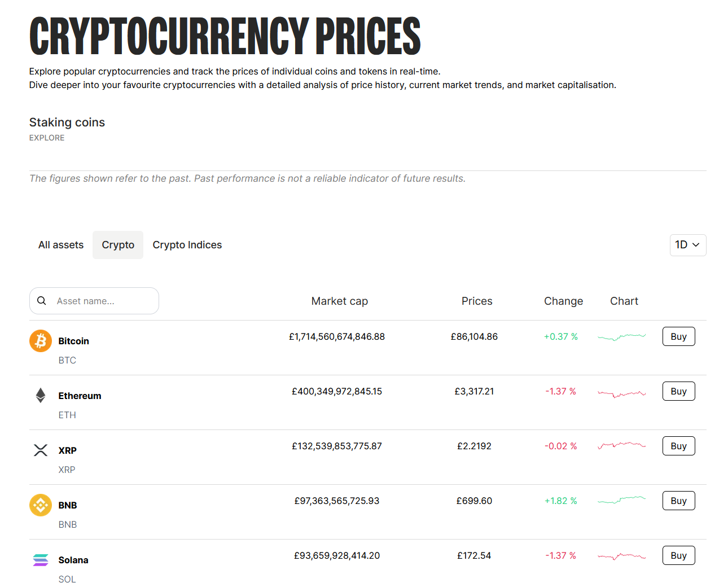
Task: Open the BNB asset name link
Action: (x=68, y=505)
